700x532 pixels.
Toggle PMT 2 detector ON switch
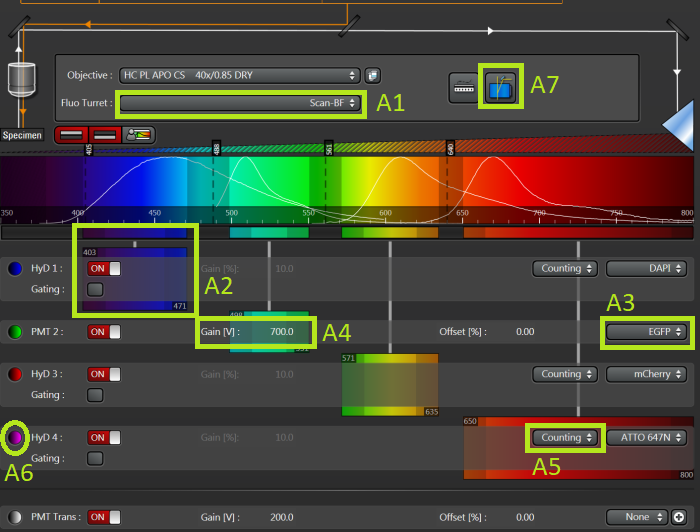tap(104, 332)
